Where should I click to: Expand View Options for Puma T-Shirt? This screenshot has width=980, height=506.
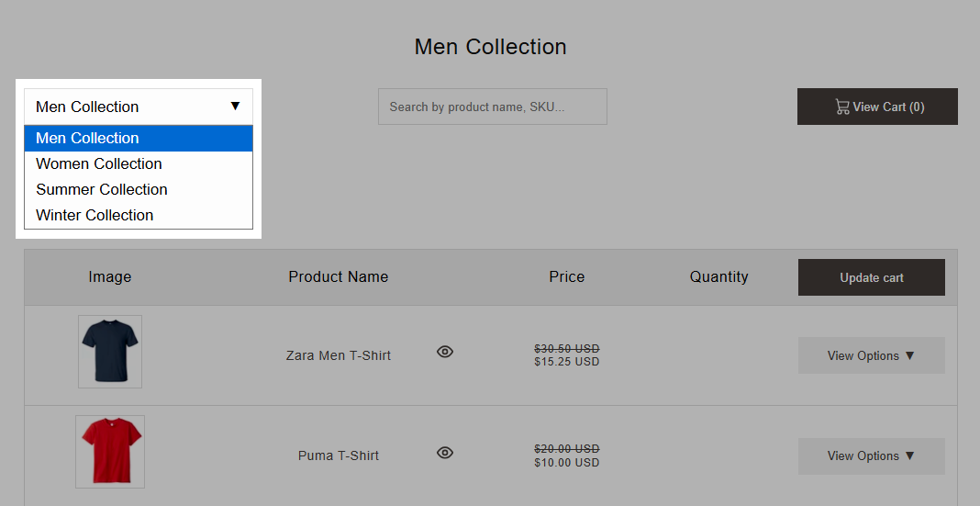(871, 456)
